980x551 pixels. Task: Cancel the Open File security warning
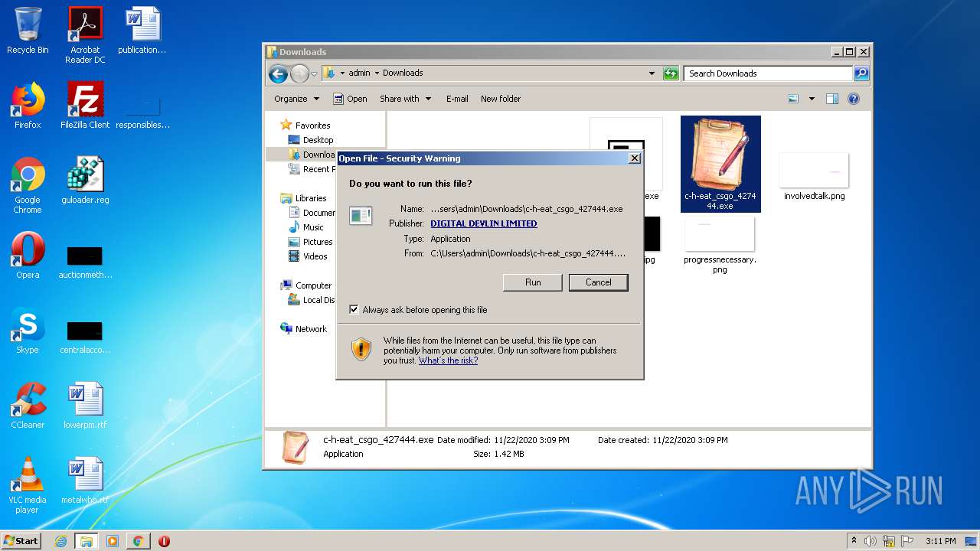[599, 282]
